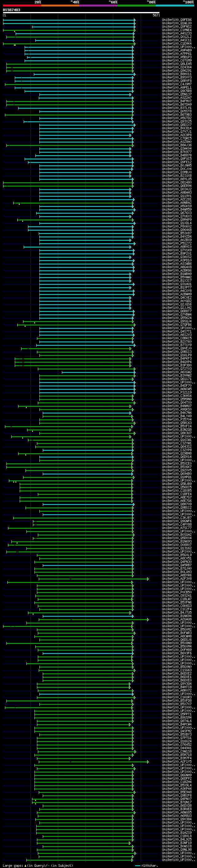Click alignment bar for UniRef100_Q9FE86
197x868 pixels.
(69, 20)
